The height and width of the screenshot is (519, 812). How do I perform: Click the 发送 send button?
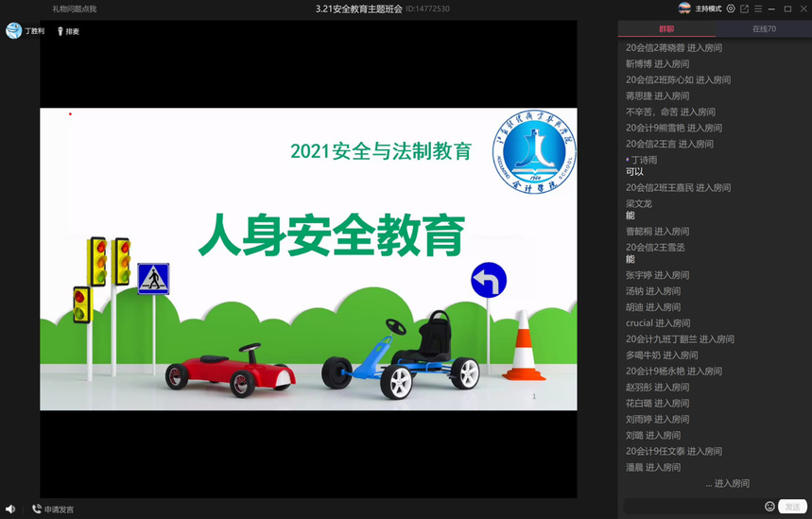click(x=792, y=507)
